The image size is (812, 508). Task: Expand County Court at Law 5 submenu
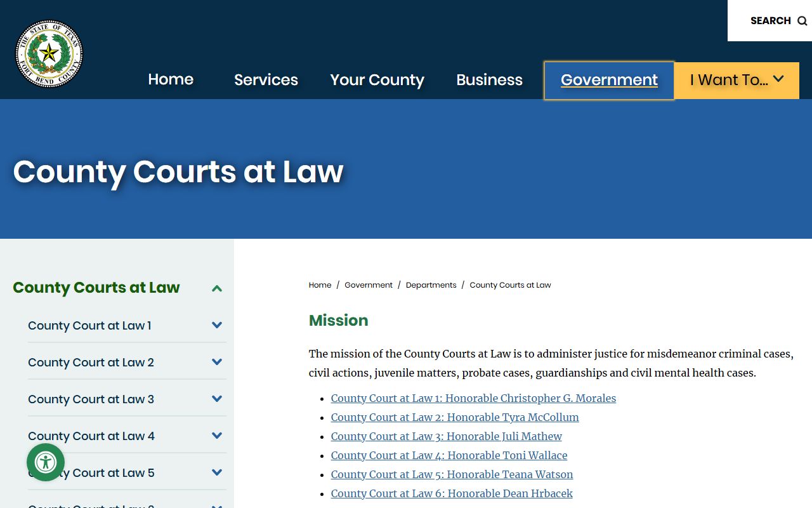pos(217,472)
